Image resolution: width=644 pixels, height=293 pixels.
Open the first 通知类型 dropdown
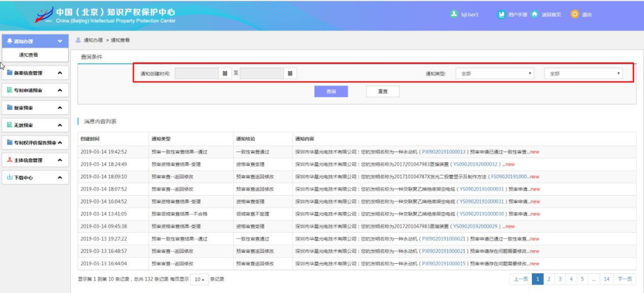pyautogui.click(x=494, y=73)
